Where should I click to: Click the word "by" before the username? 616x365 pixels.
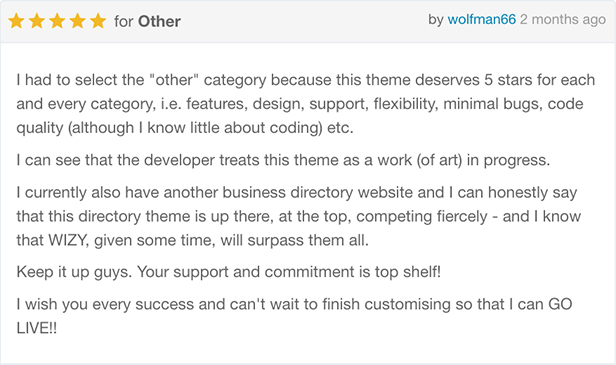(436, 20)
